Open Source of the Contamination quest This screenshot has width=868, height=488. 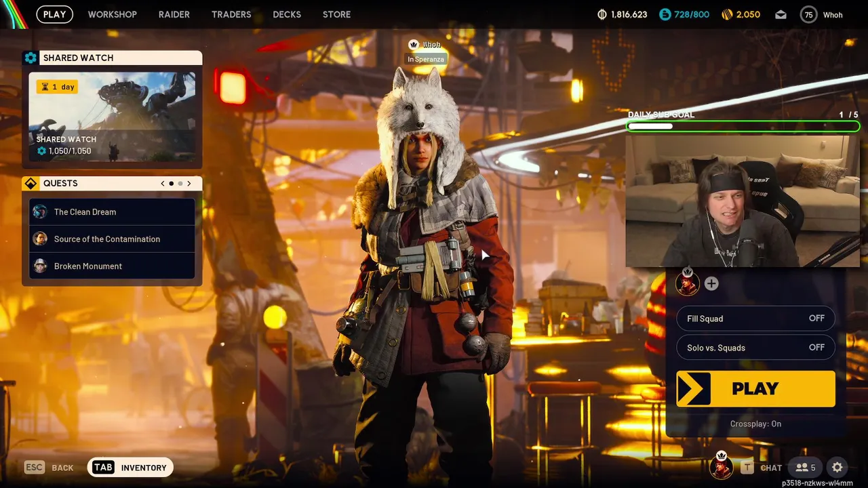point(112,239)
